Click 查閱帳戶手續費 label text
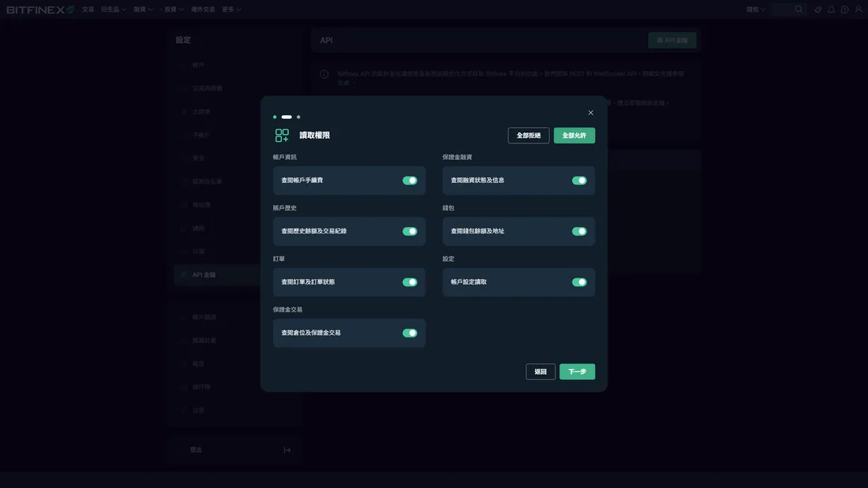This screenshot has height=488, width=868. pyautogui.click(x=301, y=181)
